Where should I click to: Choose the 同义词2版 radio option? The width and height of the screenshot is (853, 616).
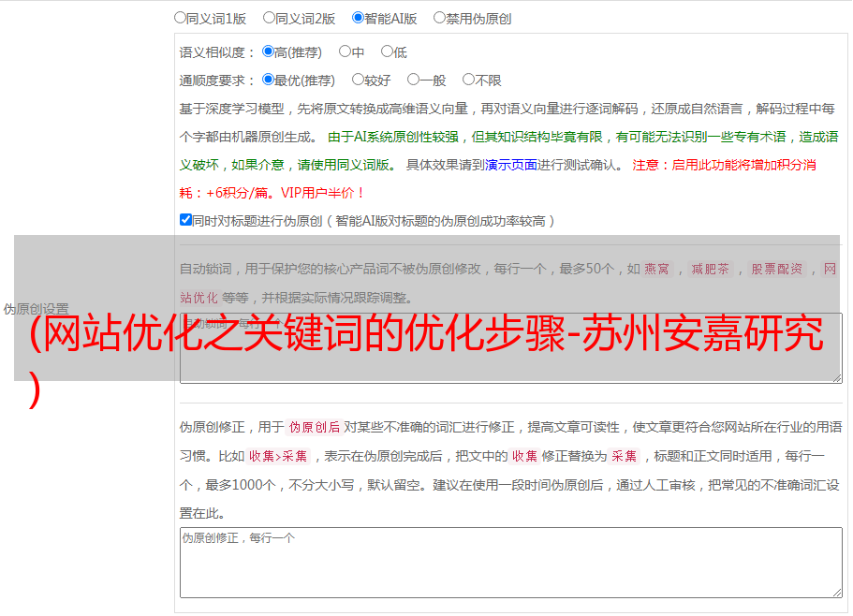point(270,18)
